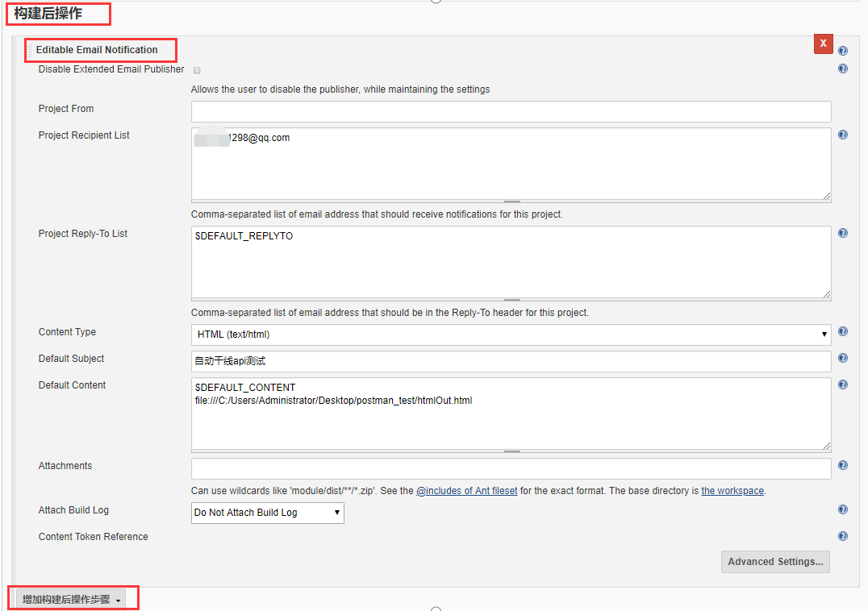Open 增加构建后操作步骤 dropdown button

pos(71,600)
